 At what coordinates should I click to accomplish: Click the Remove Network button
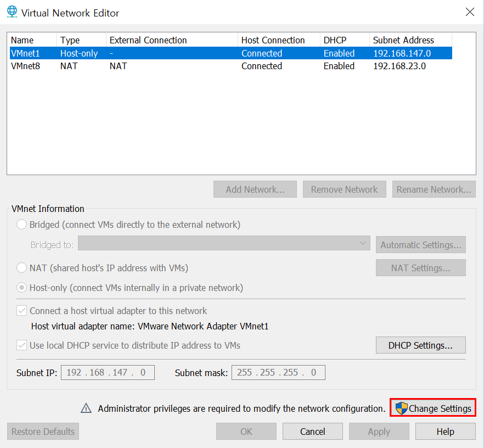344,189
